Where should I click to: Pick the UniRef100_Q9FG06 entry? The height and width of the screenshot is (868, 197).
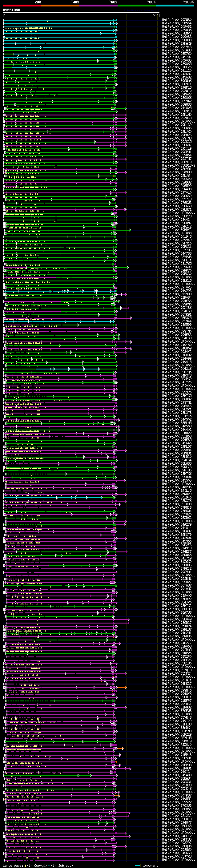[177, 128]
